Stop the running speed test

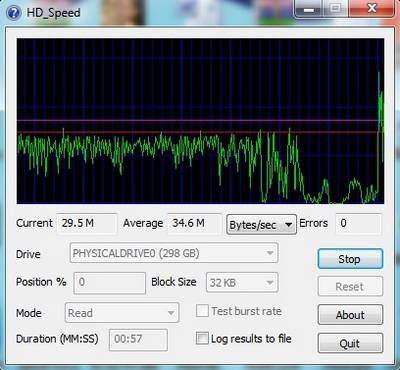click(350, 259)
